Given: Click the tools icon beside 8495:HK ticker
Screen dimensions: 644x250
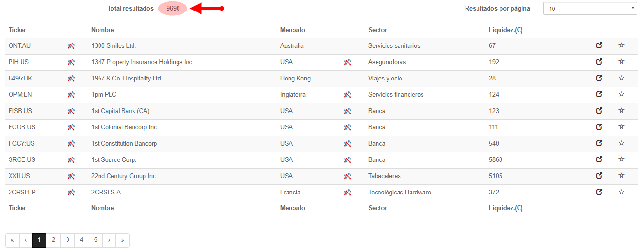Looking at the screenshot, I should pos(71,79).
